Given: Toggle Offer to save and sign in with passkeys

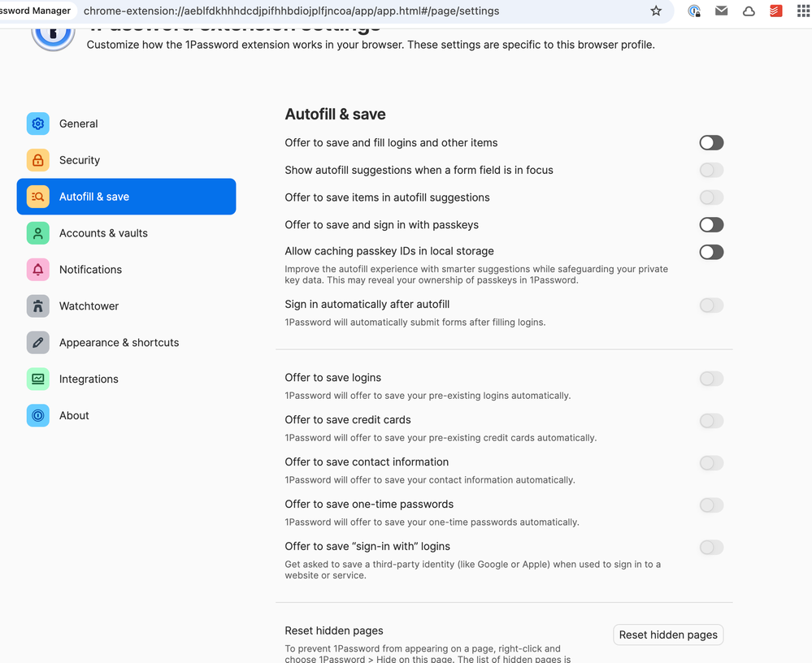Looking at the screenshot, I should (711, 225).
